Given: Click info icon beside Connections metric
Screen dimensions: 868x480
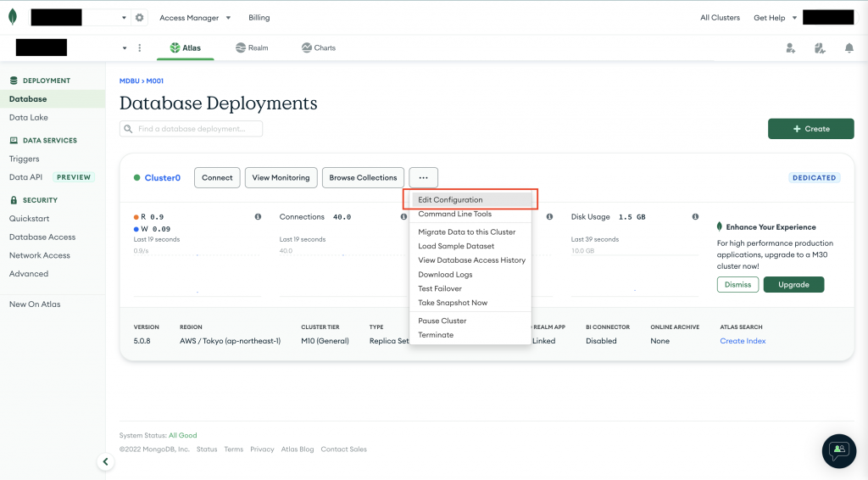Looking at the screenshot, I should 403,216.
